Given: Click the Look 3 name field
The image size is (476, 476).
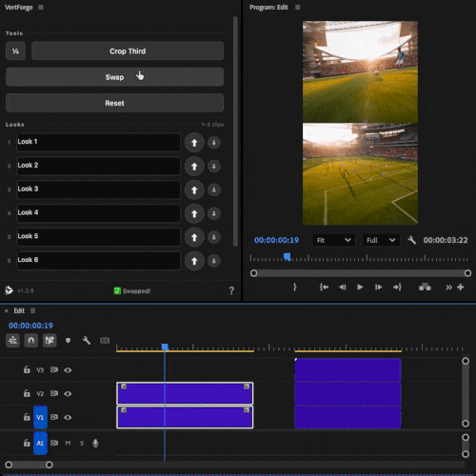Looking at the screenshot, I should [98, 189].
